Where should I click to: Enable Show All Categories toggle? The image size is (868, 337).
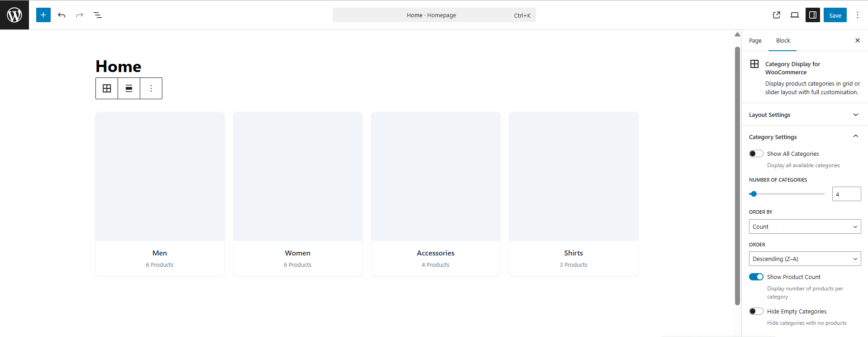tap(756, 154)
